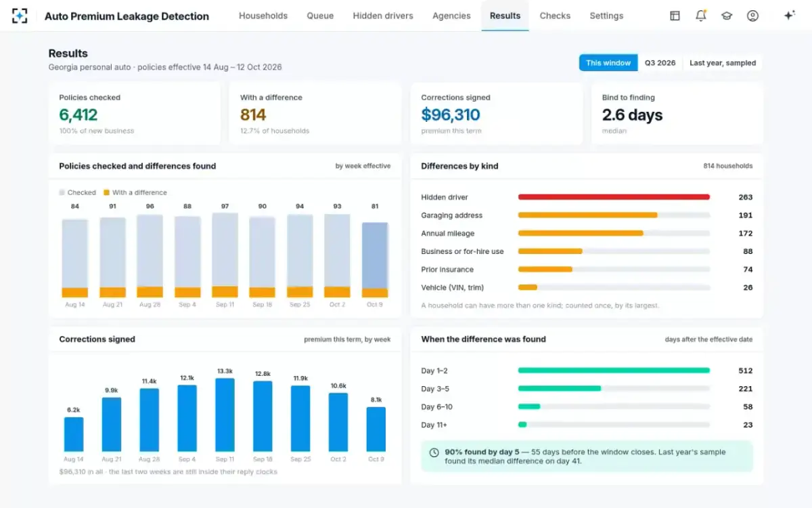Image resolution: width=812 pixels, height=508 pixels.
Task: Click the 191 count for Garaging address
Action: coord(745,215)
